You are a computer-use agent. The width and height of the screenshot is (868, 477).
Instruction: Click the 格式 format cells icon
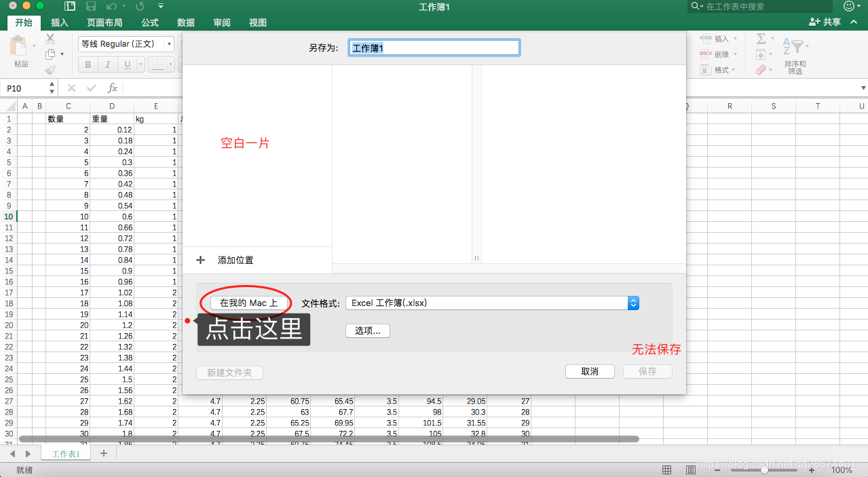point(706,70)
